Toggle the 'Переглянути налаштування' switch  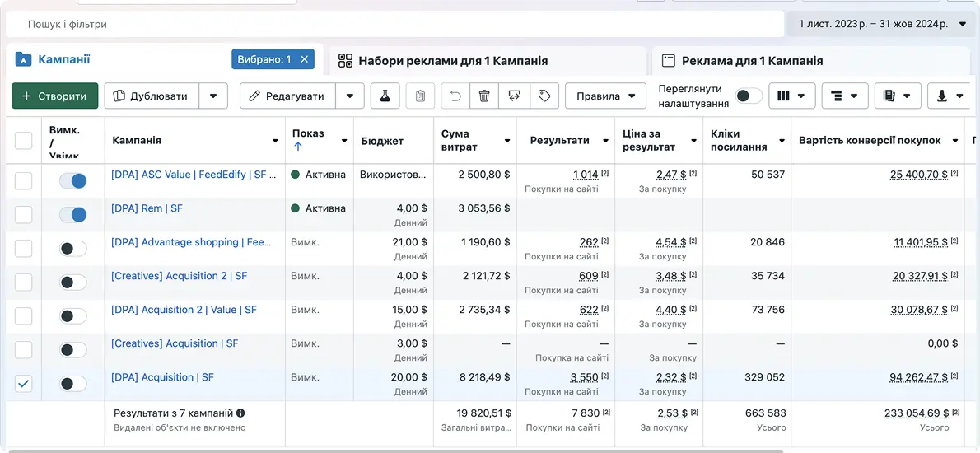[748, 96]
